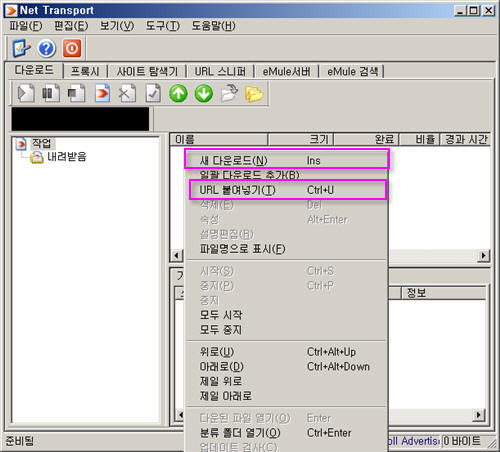
Task: Click the new download red arrow icon
Action: tap(102, 94)
